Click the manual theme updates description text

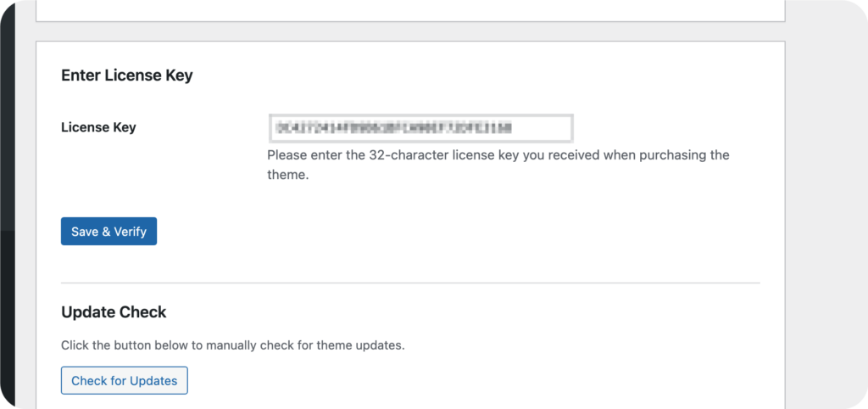coord(232,346)
